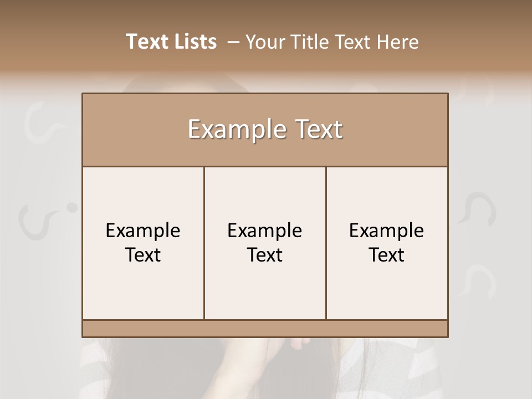Select the lower swirl right of the table
This screenshot has width=532, height=399.
click(x=478, y=280)
